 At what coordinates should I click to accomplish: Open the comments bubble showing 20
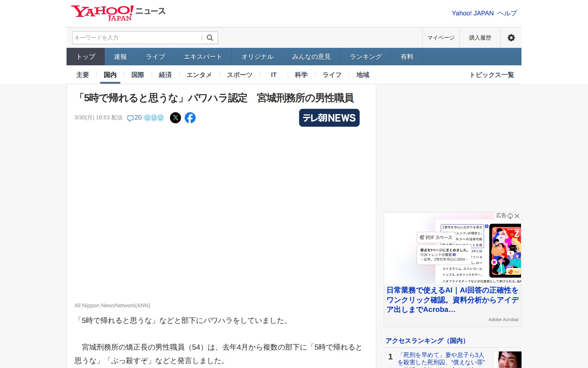coord(134,118)
